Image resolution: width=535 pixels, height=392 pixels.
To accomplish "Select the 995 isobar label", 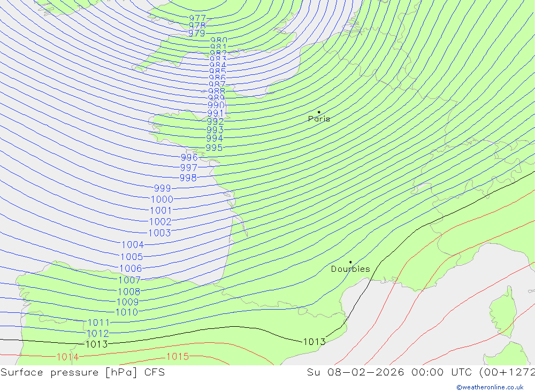I will point(214,148).
